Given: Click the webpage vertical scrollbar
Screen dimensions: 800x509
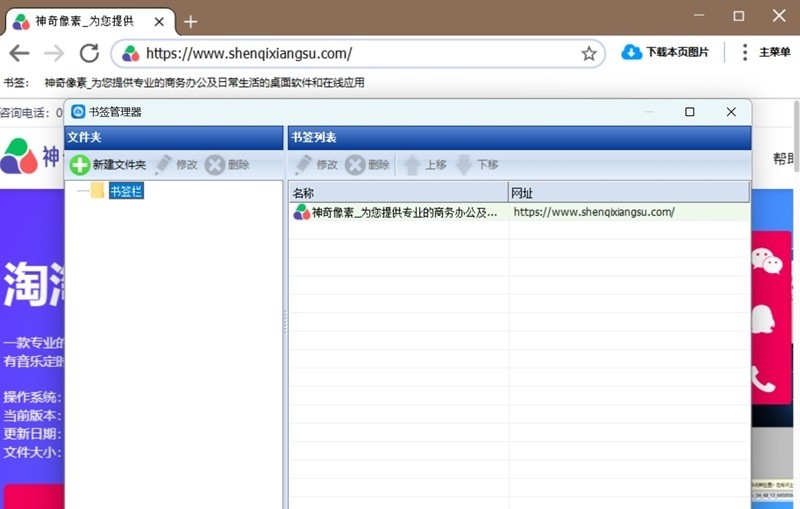Looking at the screenshot, I should pyautogui.click(x=796, y=137).
